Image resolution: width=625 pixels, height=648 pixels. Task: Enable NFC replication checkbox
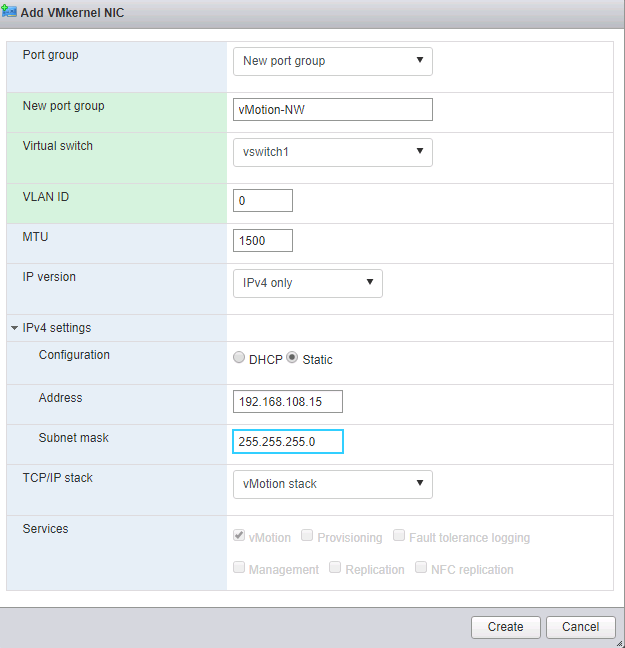pyautogui.click(x=422, y=568)
